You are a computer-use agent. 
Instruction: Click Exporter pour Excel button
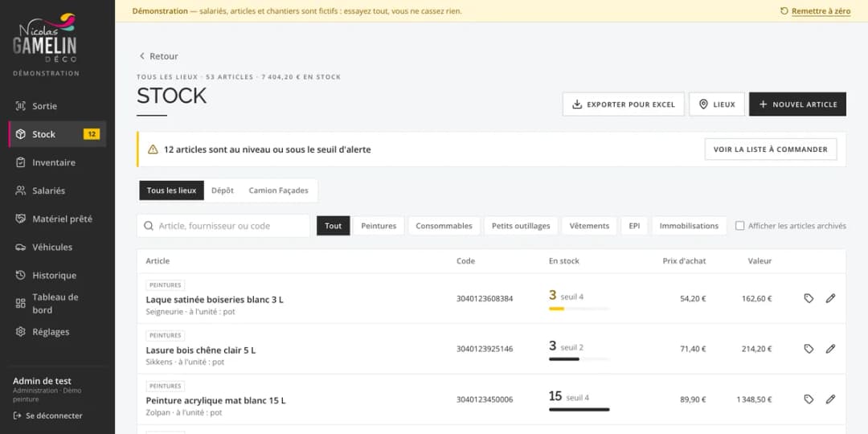tap(624, 104)
